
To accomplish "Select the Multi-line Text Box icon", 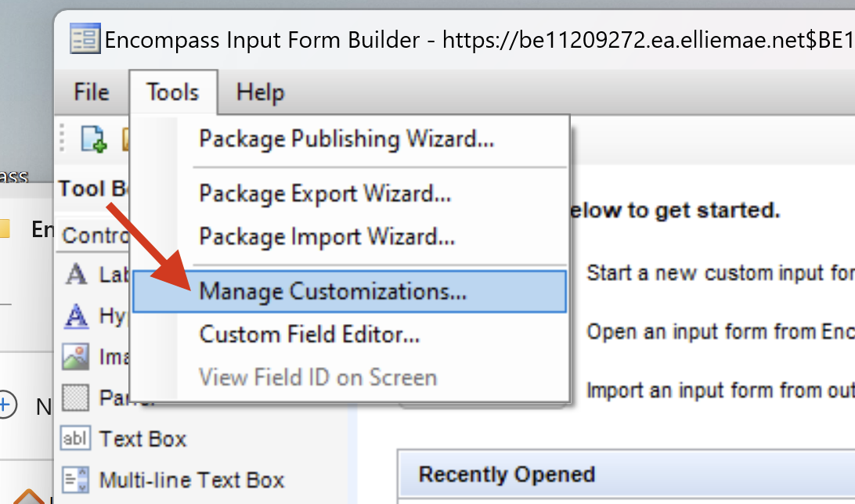I will [76, 480].
